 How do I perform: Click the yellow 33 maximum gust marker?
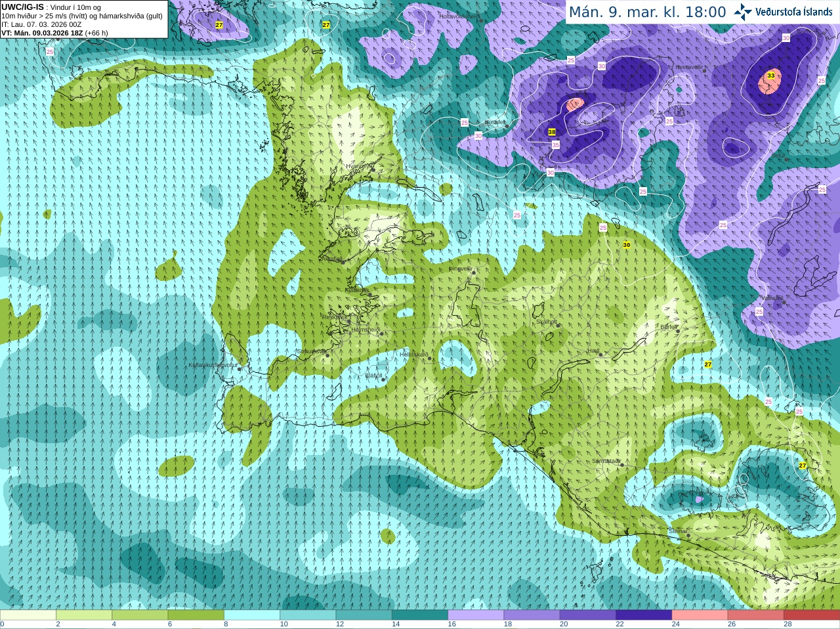pos(771,76)
